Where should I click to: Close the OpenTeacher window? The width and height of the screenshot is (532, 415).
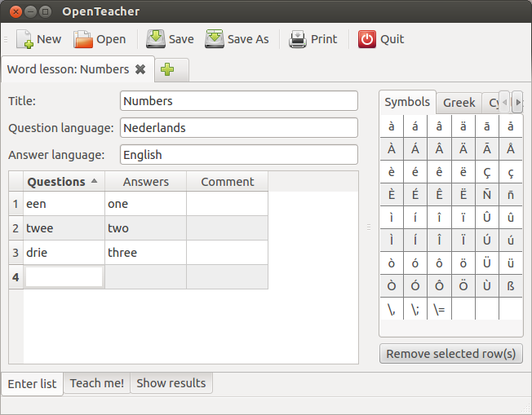(x=16, y=12)
